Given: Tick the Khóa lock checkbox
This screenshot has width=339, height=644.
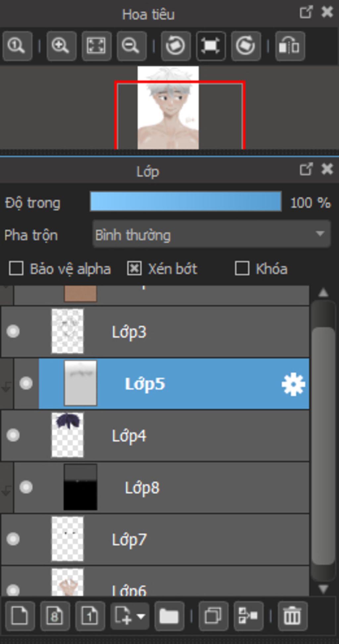Looking at the screenshot, I should click(x=242, y=268).
